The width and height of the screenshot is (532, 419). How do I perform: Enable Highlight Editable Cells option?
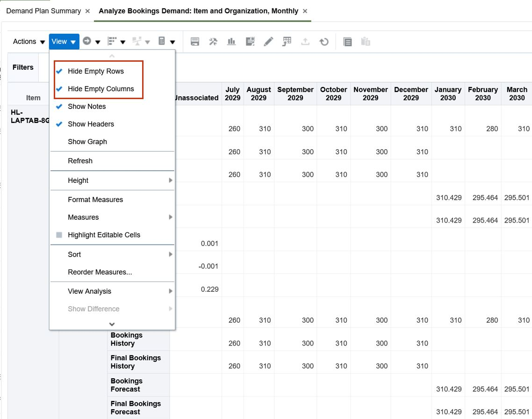(x=104, y=235)
